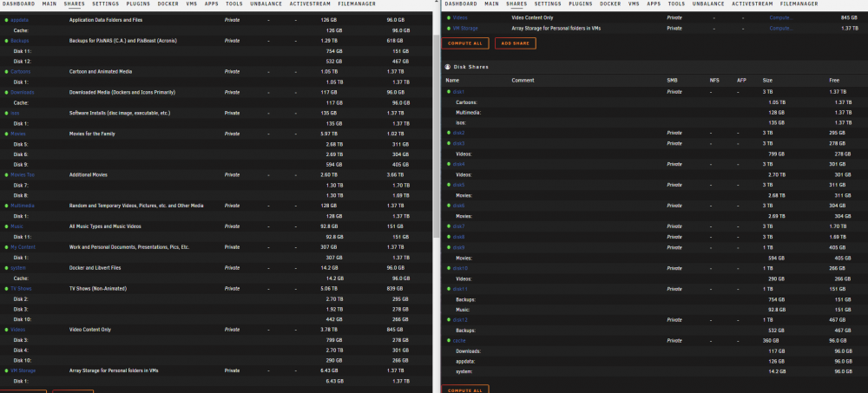Click 'Disk 9:' row under Movies share
The width and height of the screenshot is (868, 393).
(x=216, y=165)
